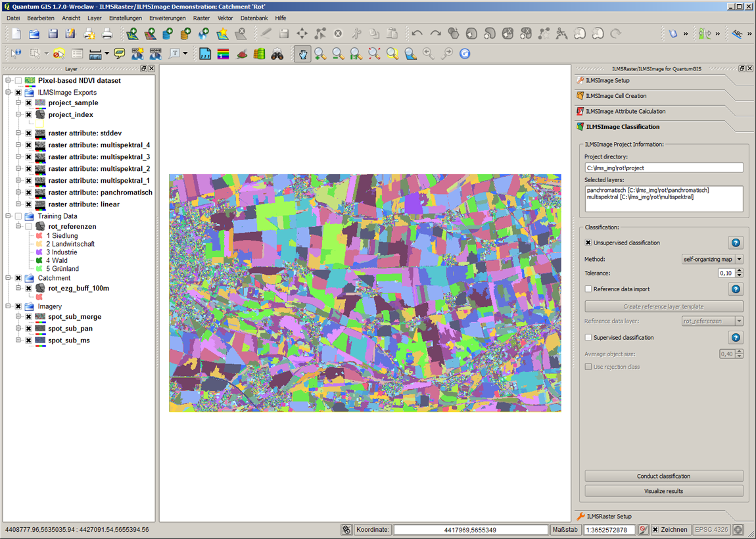
Task: Click the Save Project icon
Action: coord(53,34)
